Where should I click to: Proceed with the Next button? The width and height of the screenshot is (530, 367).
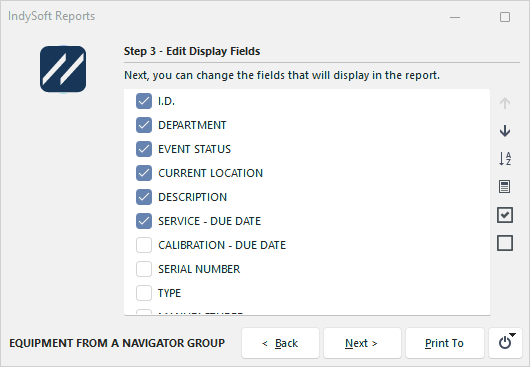click(x=362, y=343)
